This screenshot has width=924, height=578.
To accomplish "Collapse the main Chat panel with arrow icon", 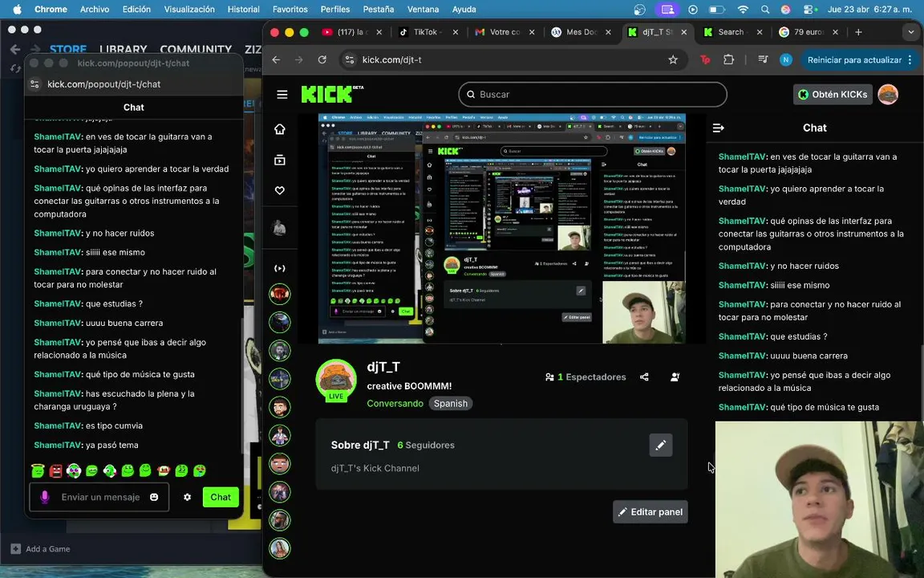I will point(719,128).
